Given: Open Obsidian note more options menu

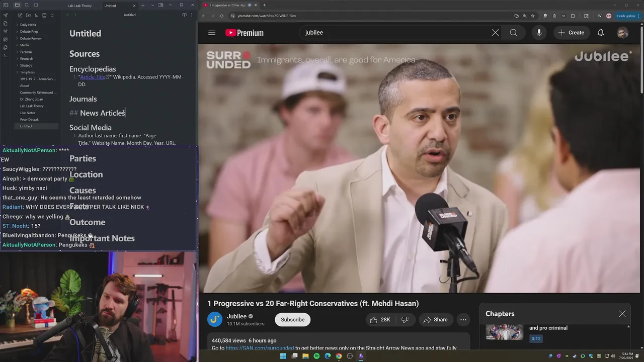Looking at the screenshot, I should point(191,15).
